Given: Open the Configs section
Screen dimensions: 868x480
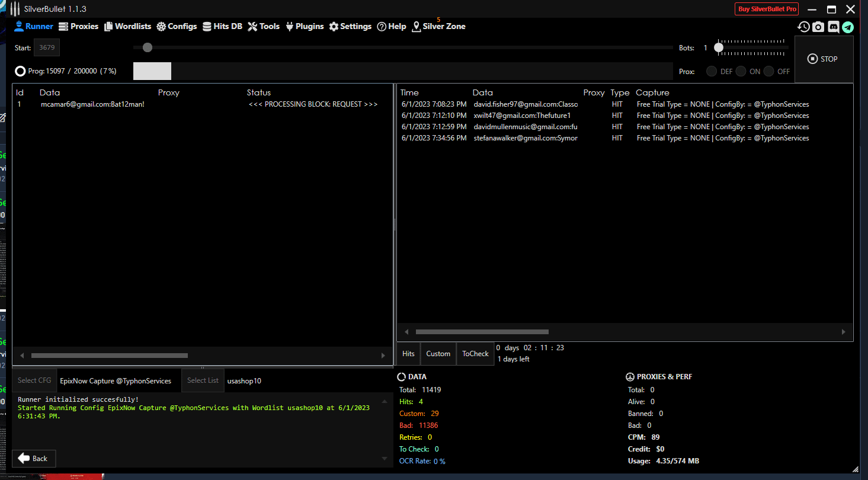Looking at the screenshot, I should point(177,26).
